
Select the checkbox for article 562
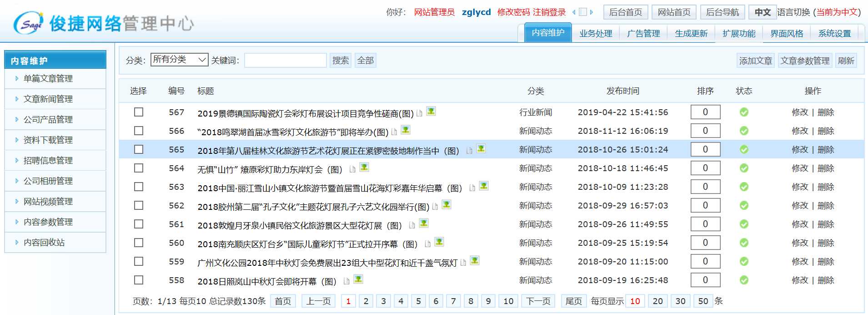[139, 205]
